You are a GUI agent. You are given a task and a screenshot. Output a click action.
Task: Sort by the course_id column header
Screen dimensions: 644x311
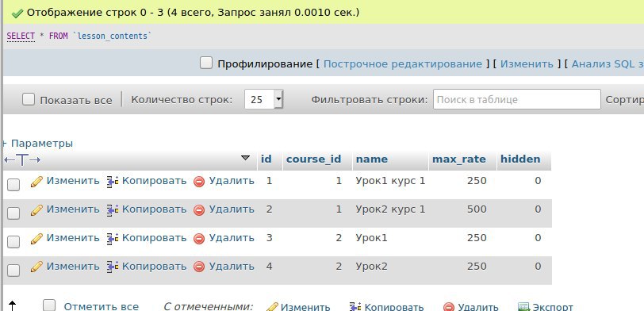(314, 159)
